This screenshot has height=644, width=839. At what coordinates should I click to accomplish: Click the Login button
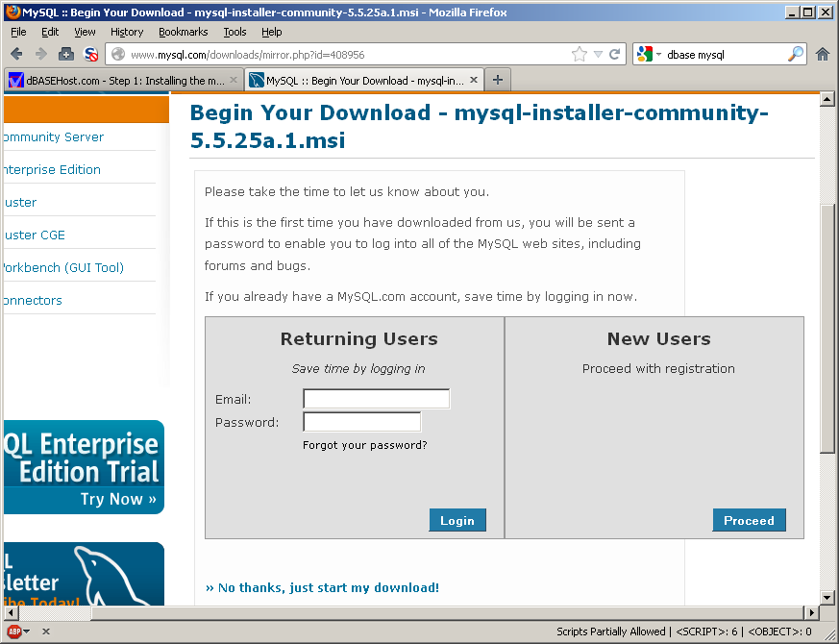pos(457,520)
